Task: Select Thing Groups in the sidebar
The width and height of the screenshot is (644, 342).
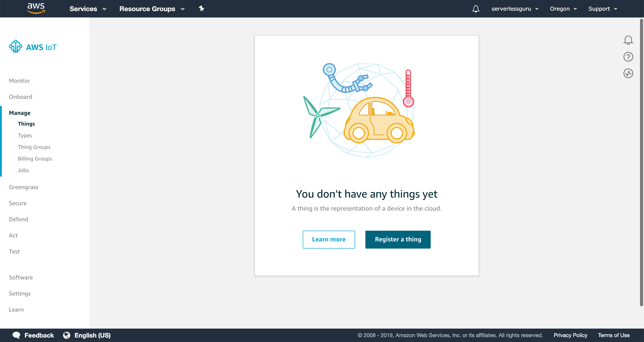Action: (34, 147)
